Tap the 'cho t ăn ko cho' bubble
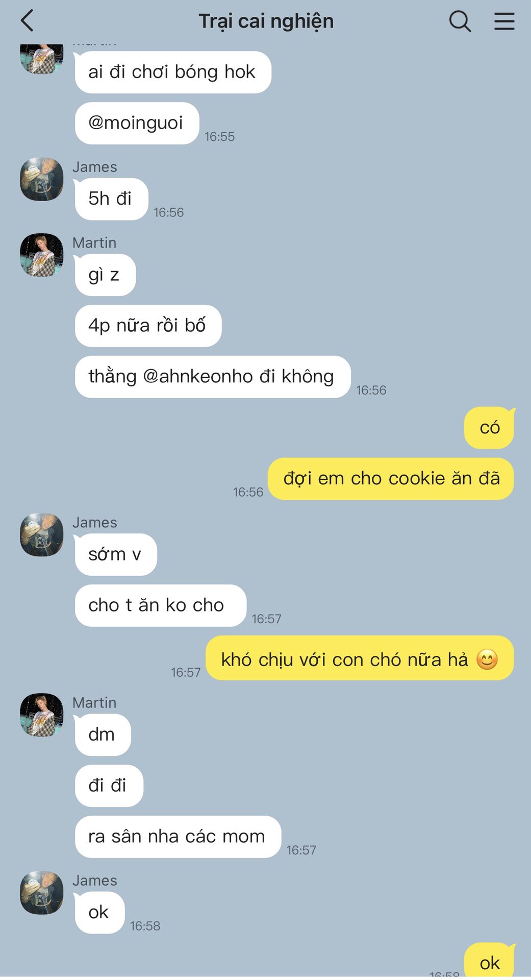Viewport: 531px width, 980px height. tap(160, 605)
